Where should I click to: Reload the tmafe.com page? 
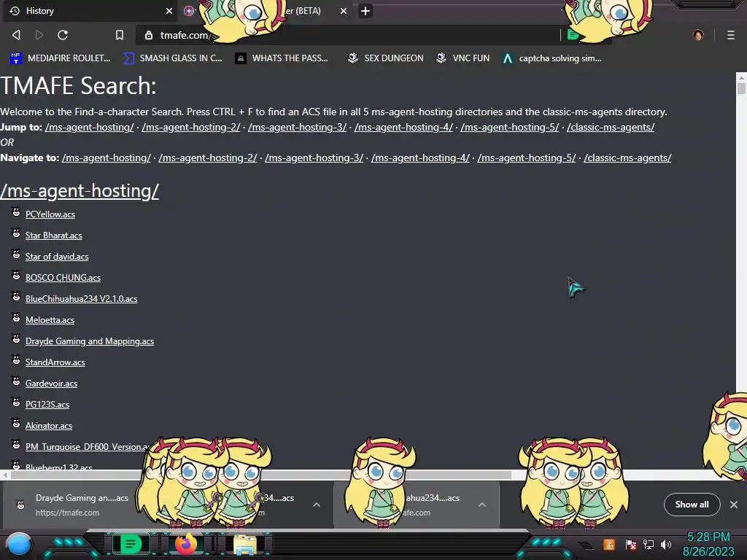pos(63,35)
